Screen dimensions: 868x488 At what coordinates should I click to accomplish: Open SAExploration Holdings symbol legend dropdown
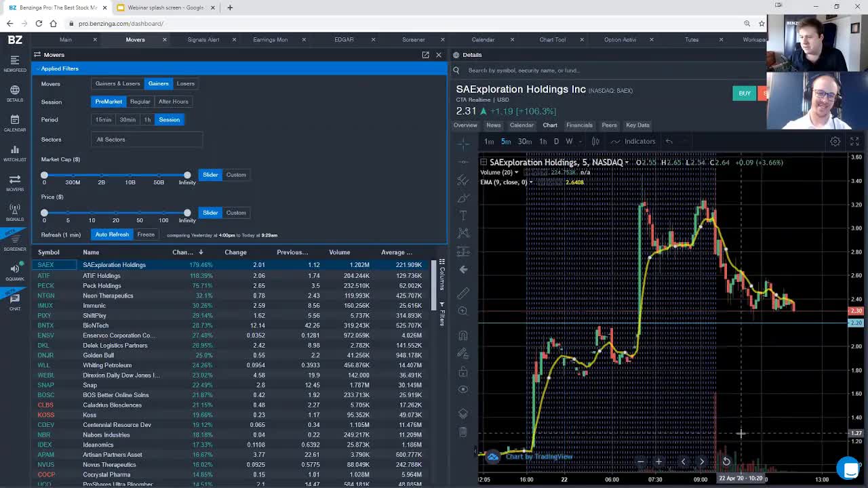coord(627,163)
